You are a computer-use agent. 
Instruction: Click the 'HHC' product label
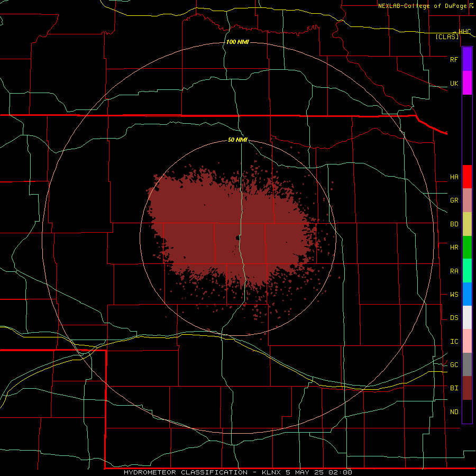coord(464,32)
